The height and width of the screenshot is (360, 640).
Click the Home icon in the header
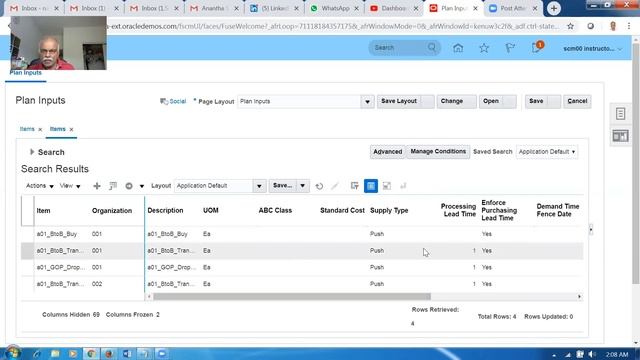point(458,48)
